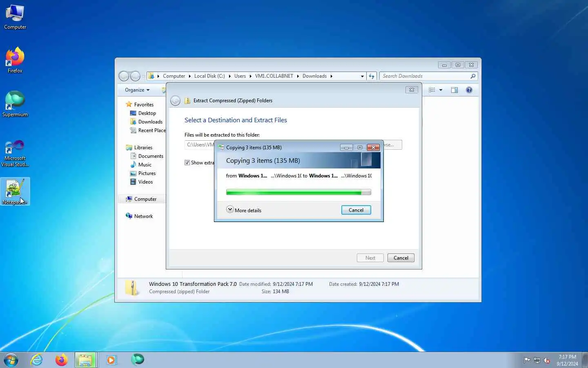
Task: Click the Date created value in the details pane
Action: [379, 284]
